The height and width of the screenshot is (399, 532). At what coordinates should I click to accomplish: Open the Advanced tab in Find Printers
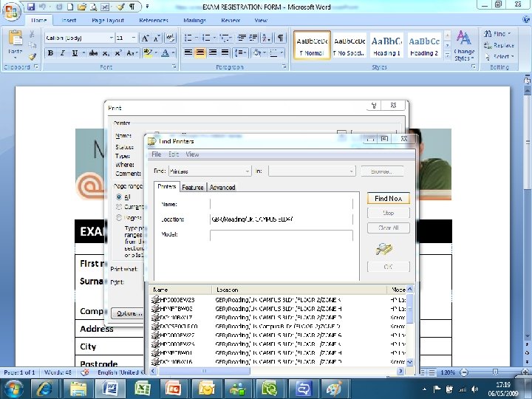[222, 187]
